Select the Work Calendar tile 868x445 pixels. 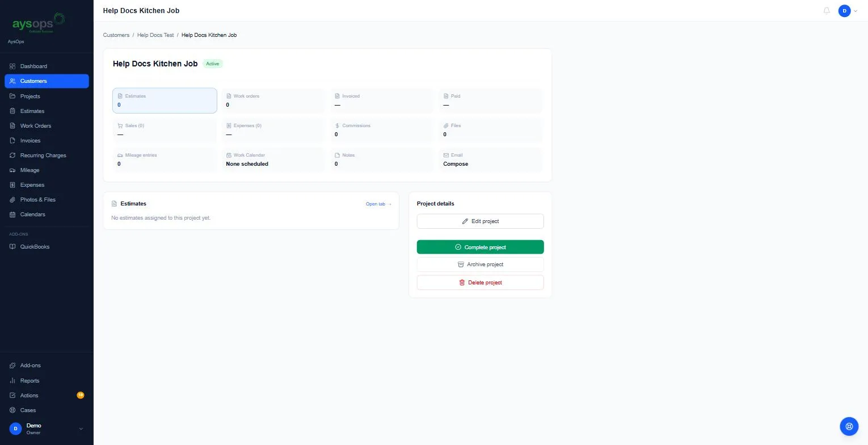click(273, 159)
